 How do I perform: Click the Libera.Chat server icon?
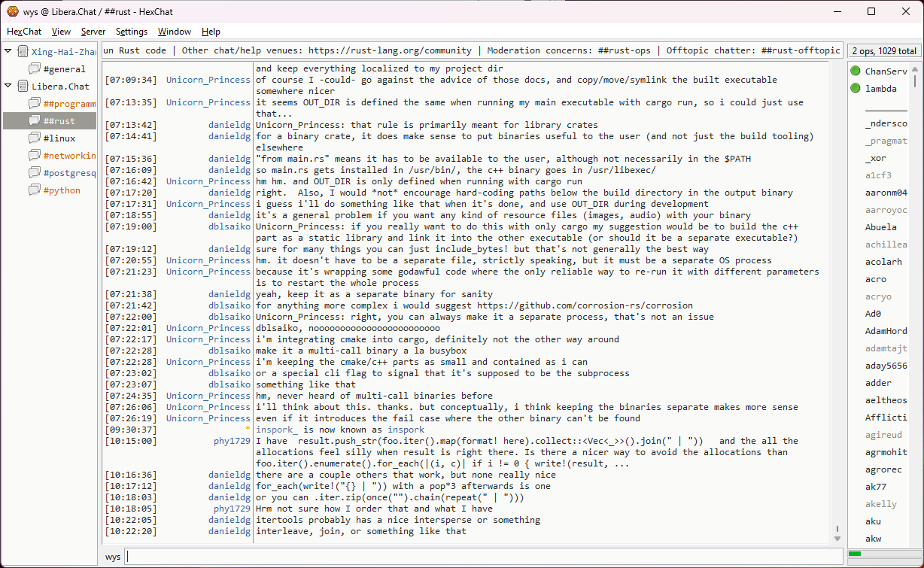pyautogui.click(x=23, y=87)
